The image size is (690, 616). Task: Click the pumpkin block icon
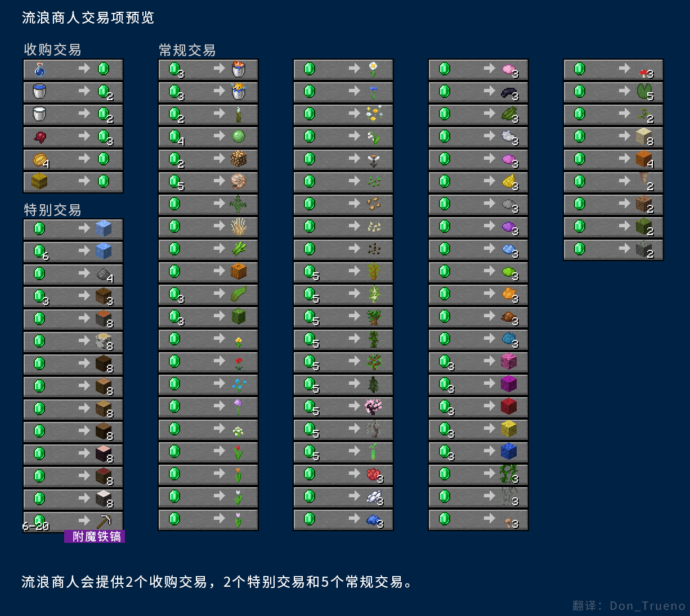tap(238, 272)
